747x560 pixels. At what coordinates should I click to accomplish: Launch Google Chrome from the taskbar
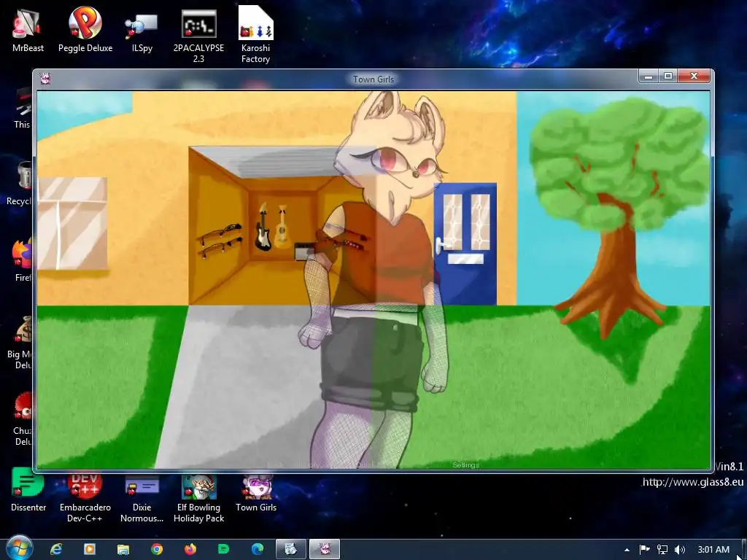point(157,549)
